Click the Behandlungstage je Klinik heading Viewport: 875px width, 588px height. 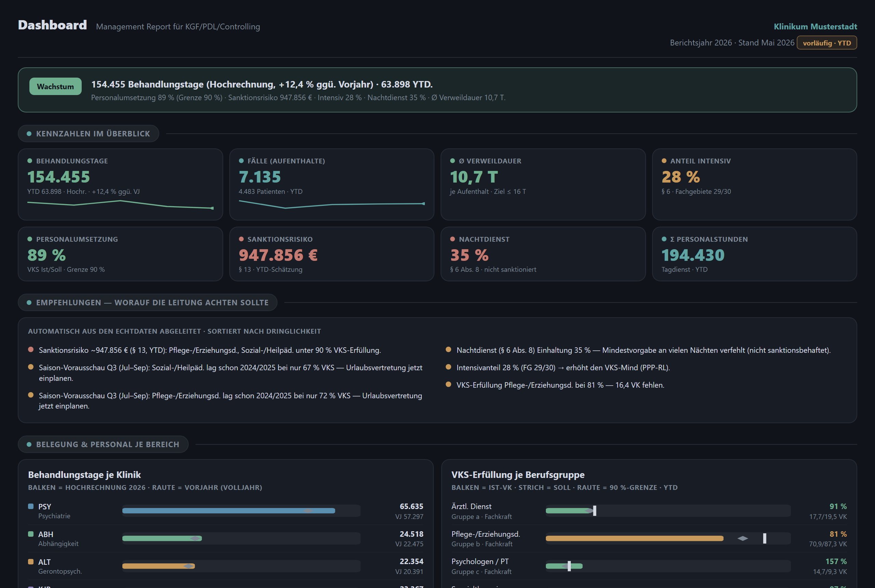coord(84,475)
